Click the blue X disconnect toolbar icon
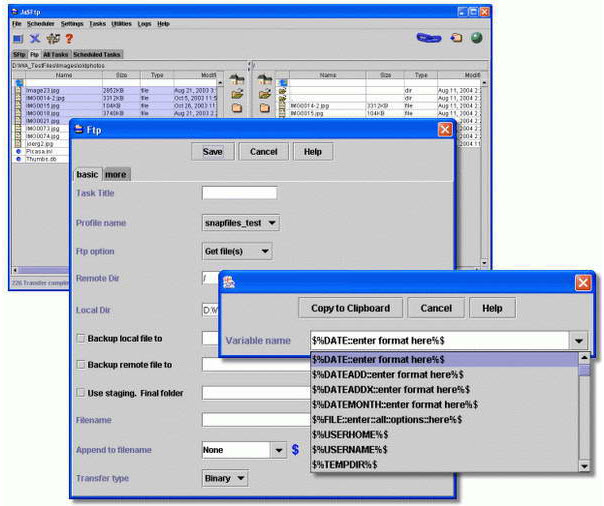 tap(35, 38)
